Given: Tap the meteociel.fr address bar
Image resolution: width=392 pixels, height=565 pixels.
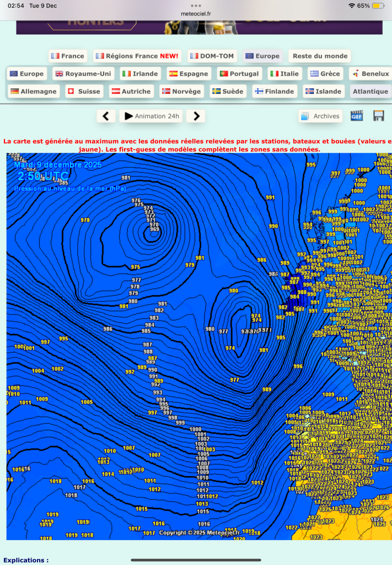Looking at the screenshot, I should [x=196, y=14].
